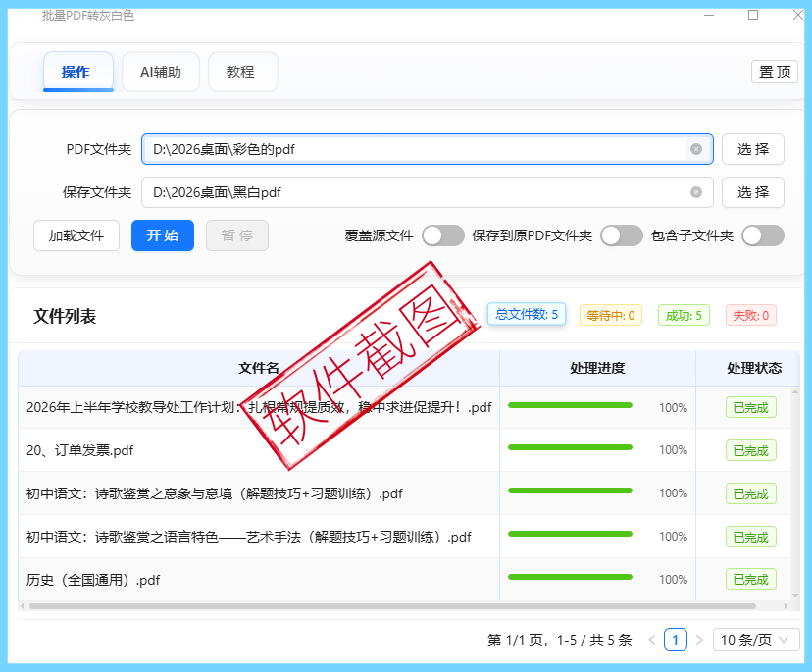This screenshot has width=812, height=672.
Task: Click the 置顶 button to pin window
Action: [x=775, y=72]
